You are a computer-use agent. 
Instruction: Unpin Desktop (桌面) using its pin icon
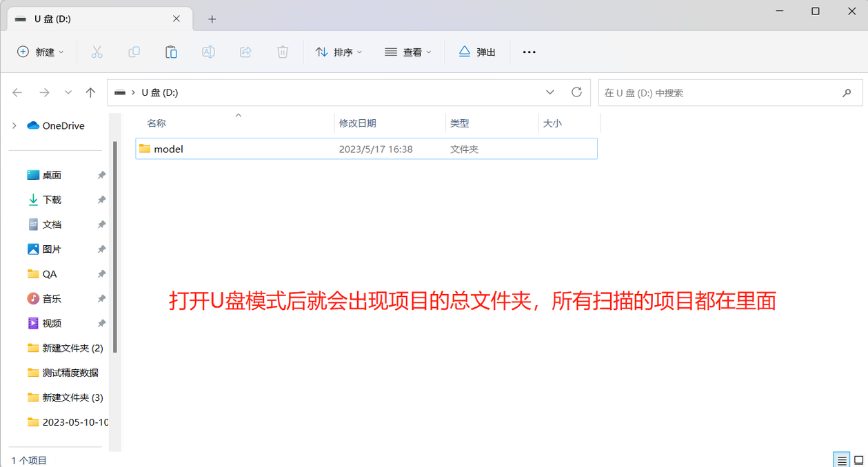click(101, 175)
